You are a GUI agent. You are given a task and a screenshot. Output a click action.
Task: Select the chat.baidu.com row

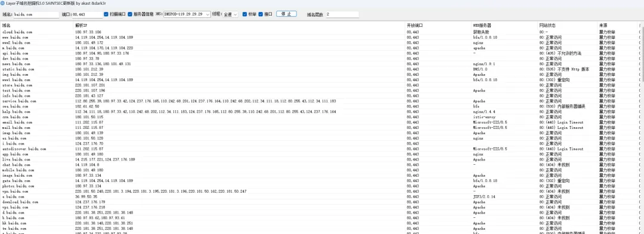tap(320, 165)
